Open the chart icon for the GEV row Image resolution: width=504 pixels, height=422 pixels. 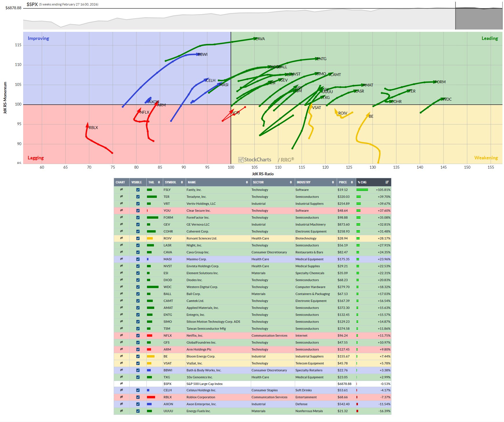click(122, 224)
